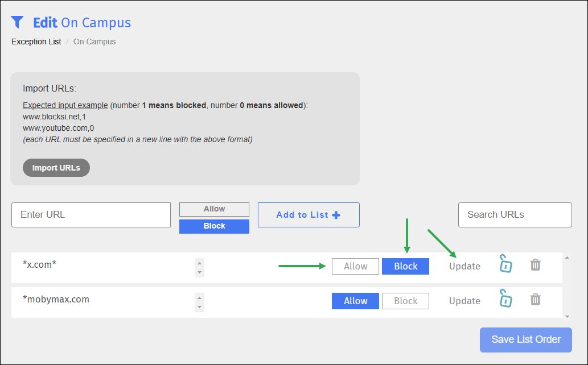The width and height of the screenshot is (588, 365).
Task: Click the www.blocksi.net,1 example line
Action: 55,117
